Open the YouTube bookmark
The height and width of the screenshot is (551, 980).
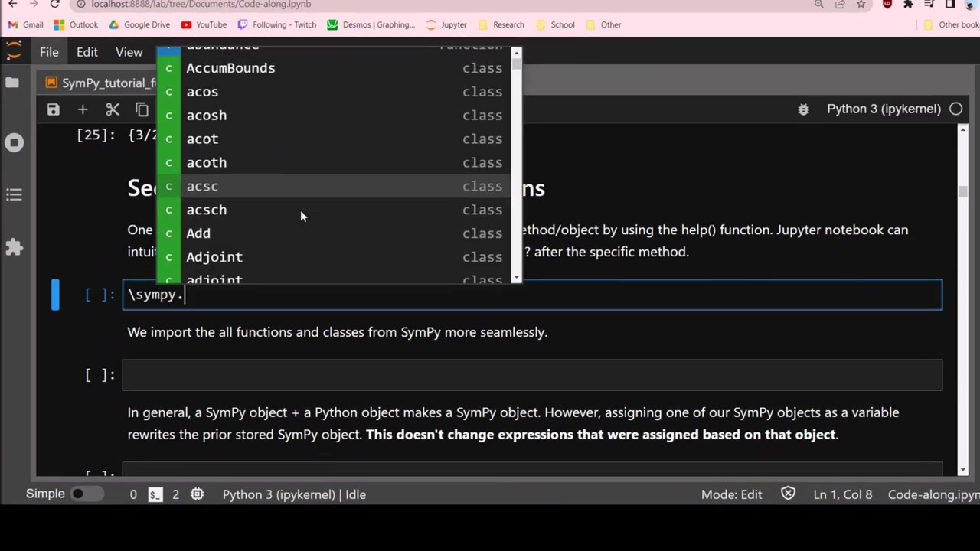coord(203,24)
